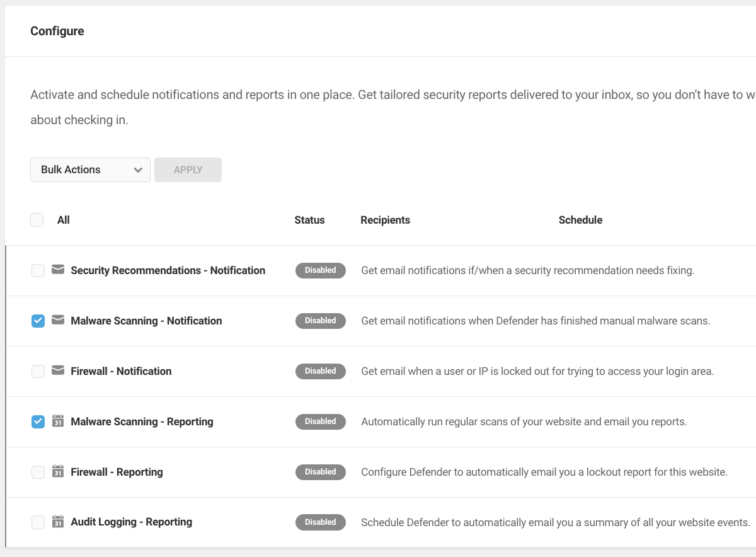Click the Status column header
Viewport: 756px width, 557px height.
[x=309, y=219]
